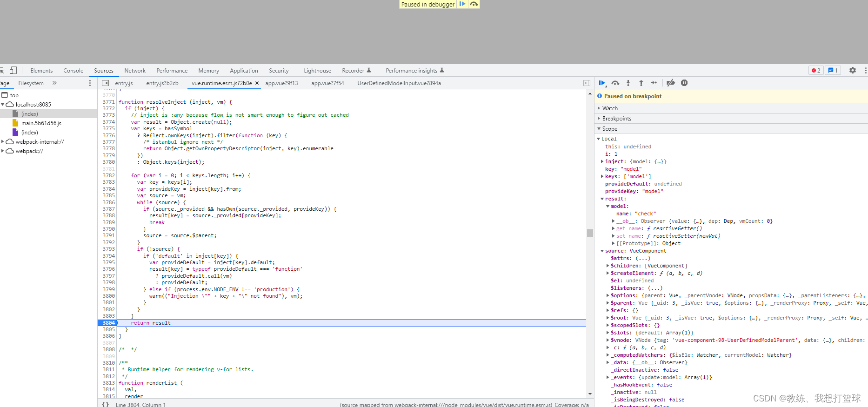The width and height of the screenshot is (868, 407).
Task: Expand the $parent property
Action: click(608, 303)
